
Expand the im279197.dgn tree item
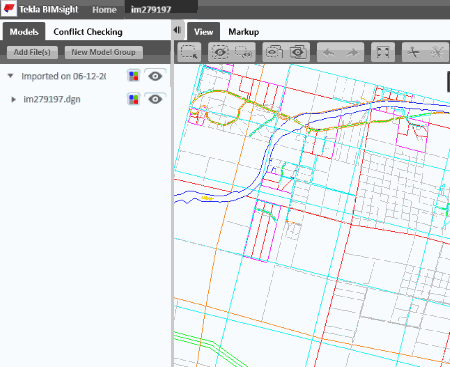[x=13, y=99]
